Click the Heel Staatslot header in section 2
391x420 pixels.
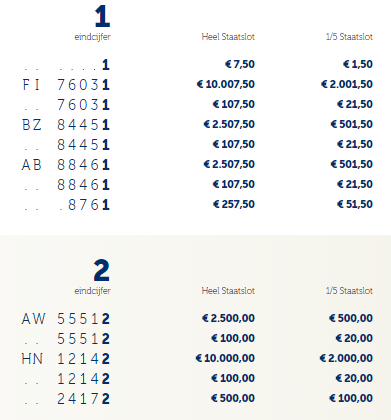click(x=228, y=291)
